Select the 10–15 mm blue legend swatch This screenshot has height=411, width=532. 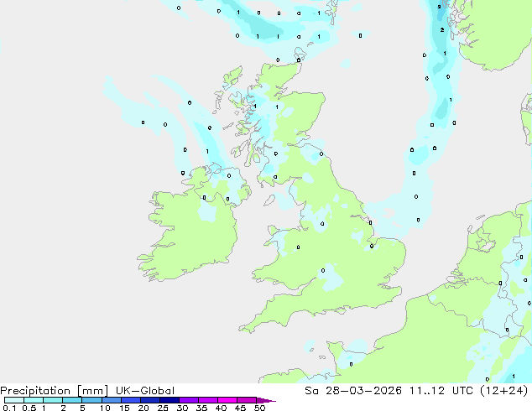tap(111, 400)
